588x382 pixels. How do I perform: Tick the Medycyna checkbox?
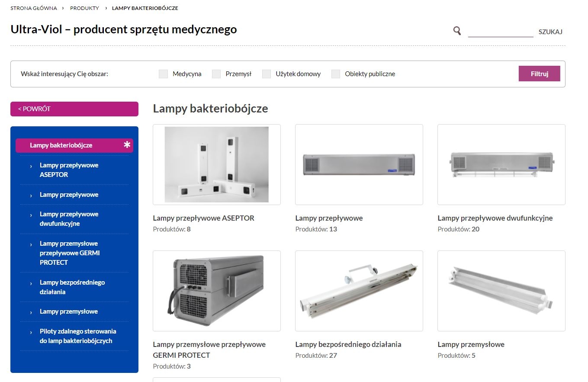163,74
